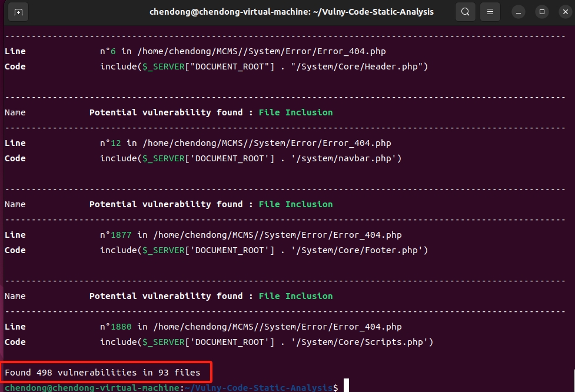575x392 pixels.
Task: Maximize the terminal window
Action: click(x=542, y=12)
